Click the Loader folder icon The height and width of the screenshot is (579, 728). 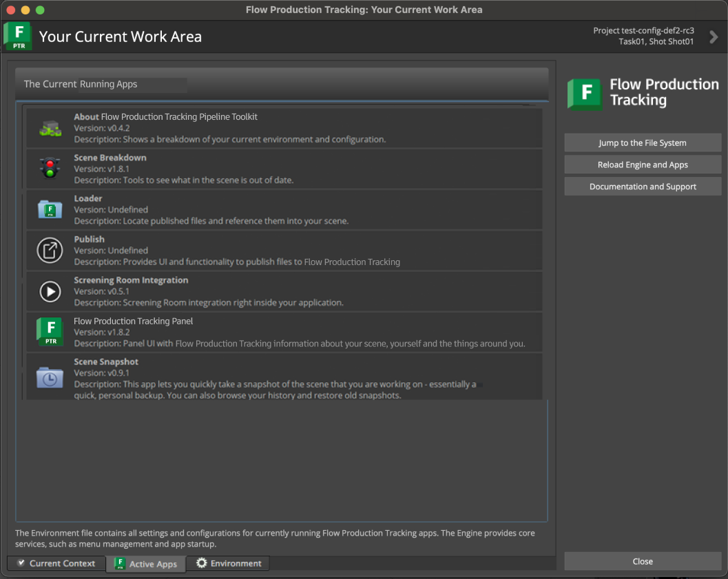click(x=50, y=209)
